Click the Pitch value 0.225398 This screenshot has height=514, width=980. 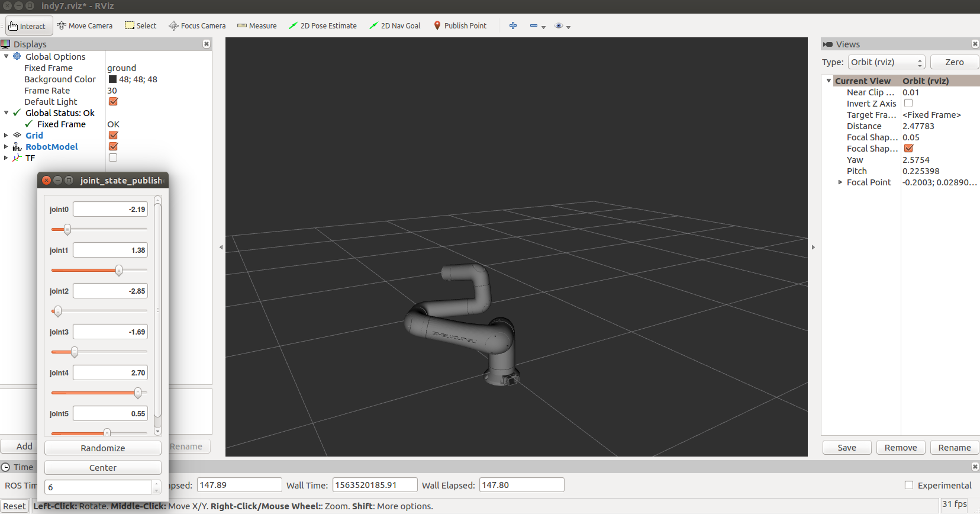coord(921,171)
